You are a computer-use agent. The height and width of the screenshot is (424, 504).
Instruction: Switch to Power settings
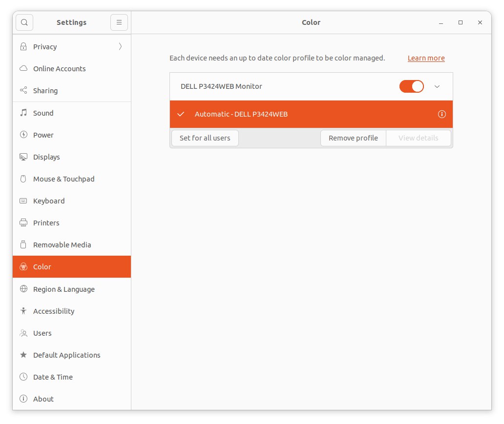(x=72, y=135)
